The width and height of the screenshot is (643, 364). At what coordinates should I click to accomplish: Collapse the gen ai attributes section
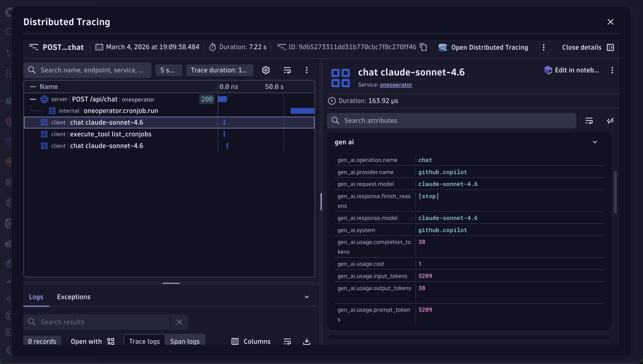(595, 142)
